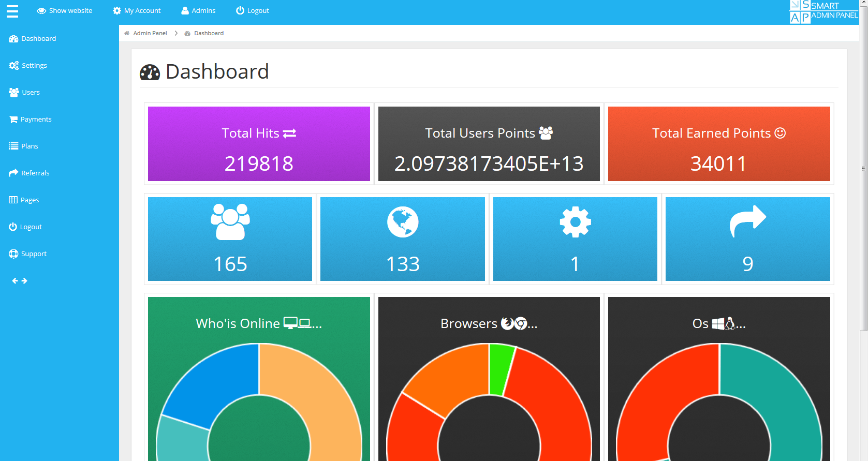Open the Show website link
Screen dimensions: 868x461
[65, 11]
